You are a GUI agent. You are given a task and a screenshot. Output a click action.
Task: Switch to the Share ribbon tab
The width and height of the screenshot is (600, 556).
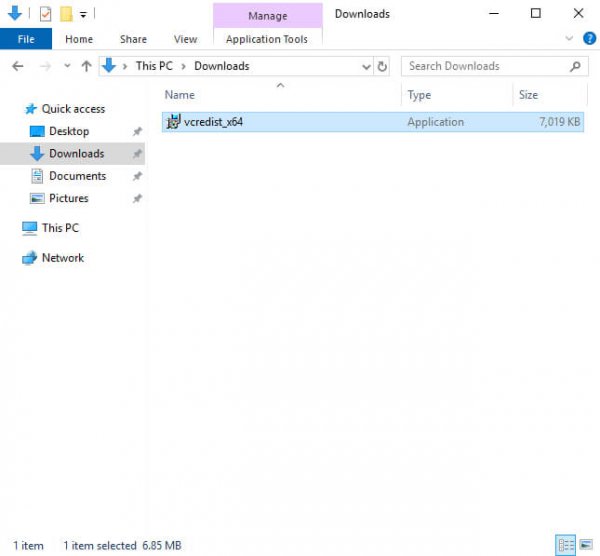[x=133, y=39]
